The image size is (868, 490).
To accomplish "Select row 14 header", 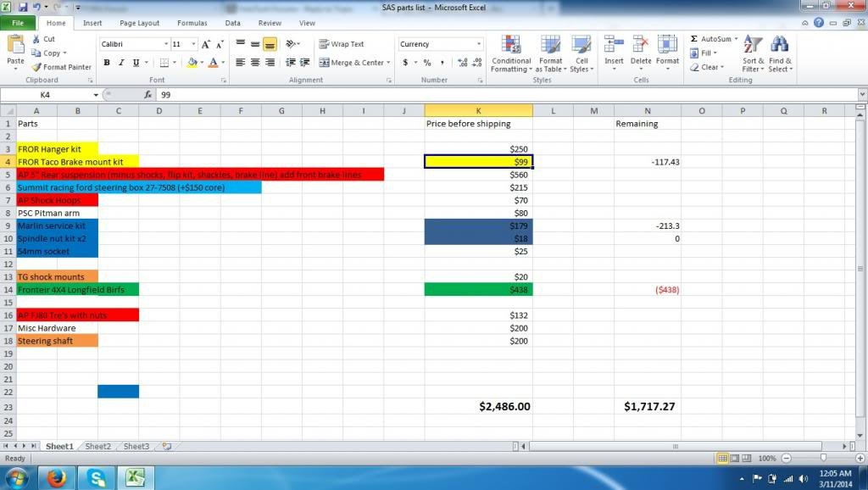I will pos(8,290).
